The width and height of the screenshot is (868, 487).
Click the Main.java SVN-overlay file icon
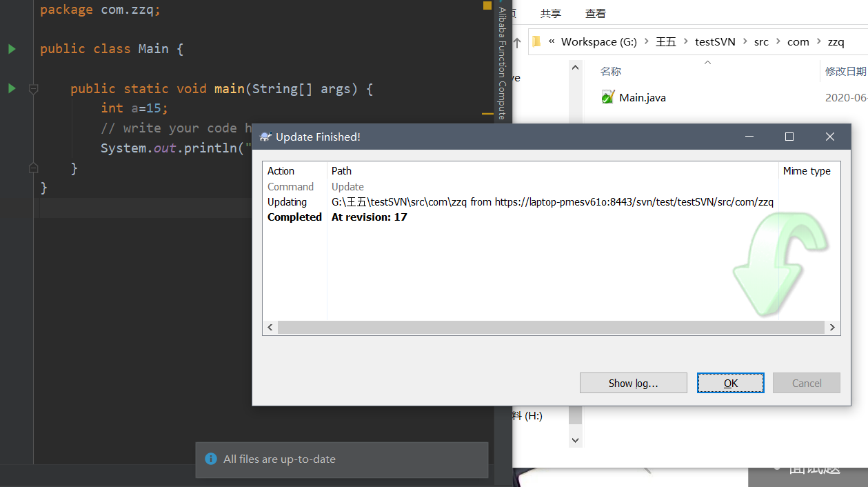607,97
